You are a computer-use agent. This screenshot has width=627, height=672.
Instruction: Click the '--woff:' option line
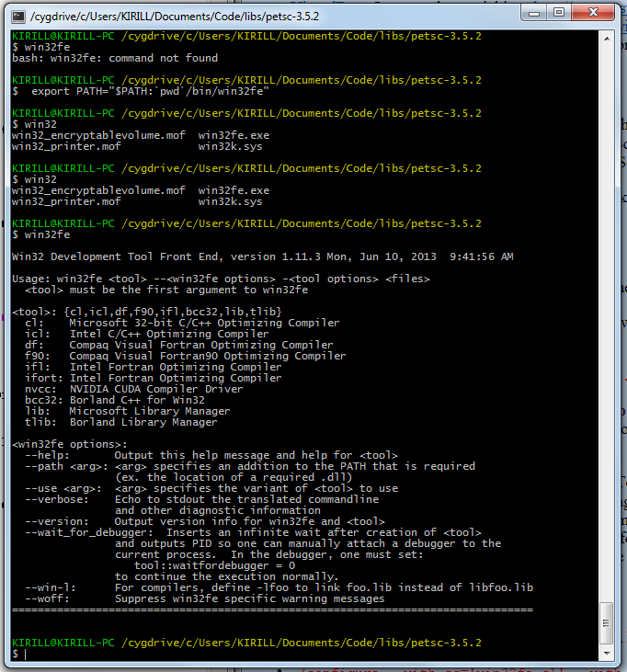click(204, 598)
